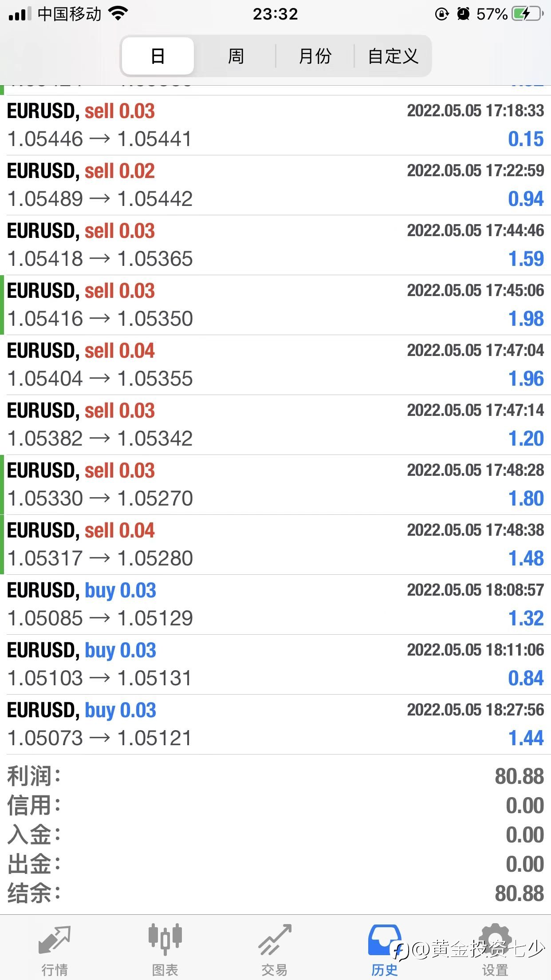Open the 设置 settings gear icon
The height and width of the screenshot is (980, 551).
[495, 940]
